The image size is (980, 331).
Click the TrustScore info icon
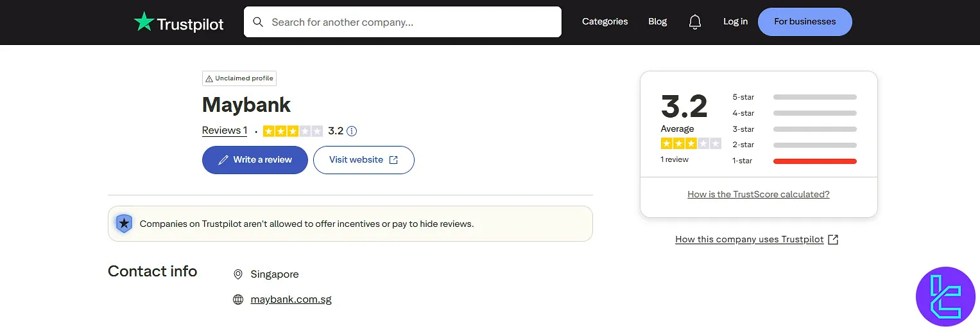(352, 131)
